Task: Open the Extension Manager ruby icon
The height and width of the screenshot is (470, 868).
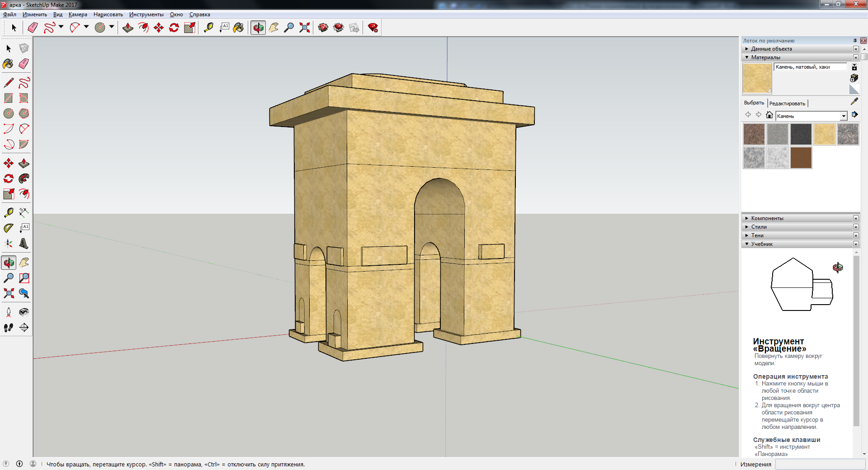Action: coord(373,28)
